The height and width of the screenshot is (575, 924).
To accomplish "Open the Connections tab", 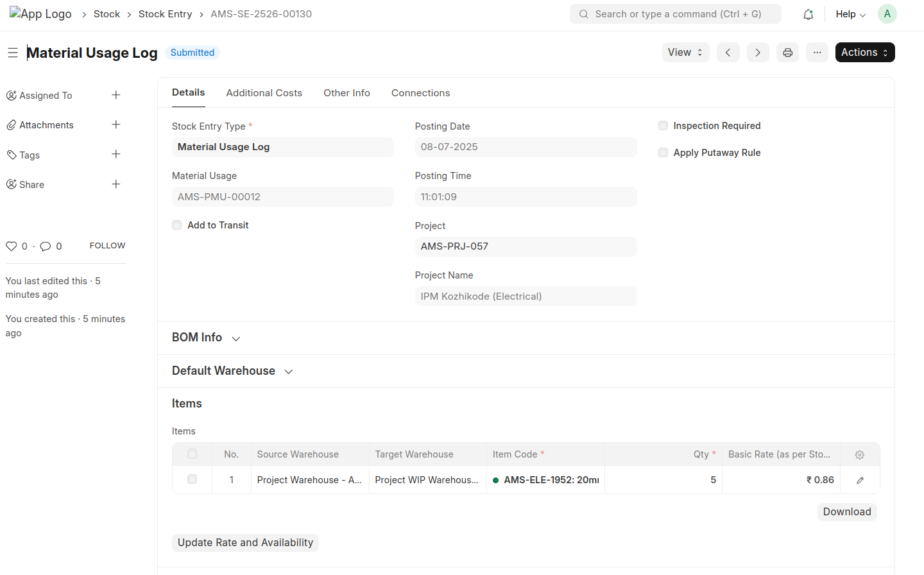I will pos(420,93).
